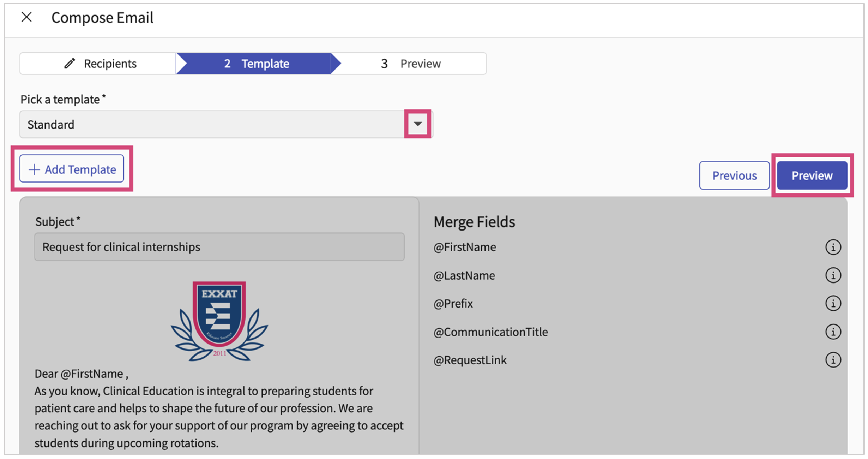Close the Compose Email dialog
This screenshot has height=459, width=868.
(x=26, y=17)
